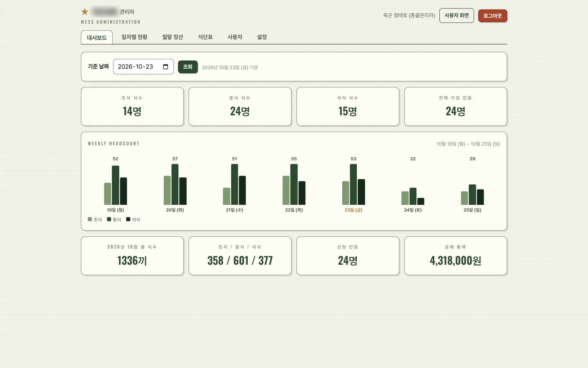Click the 석식 legend color swatch
The image size is (588, 368).
(128, 219)
